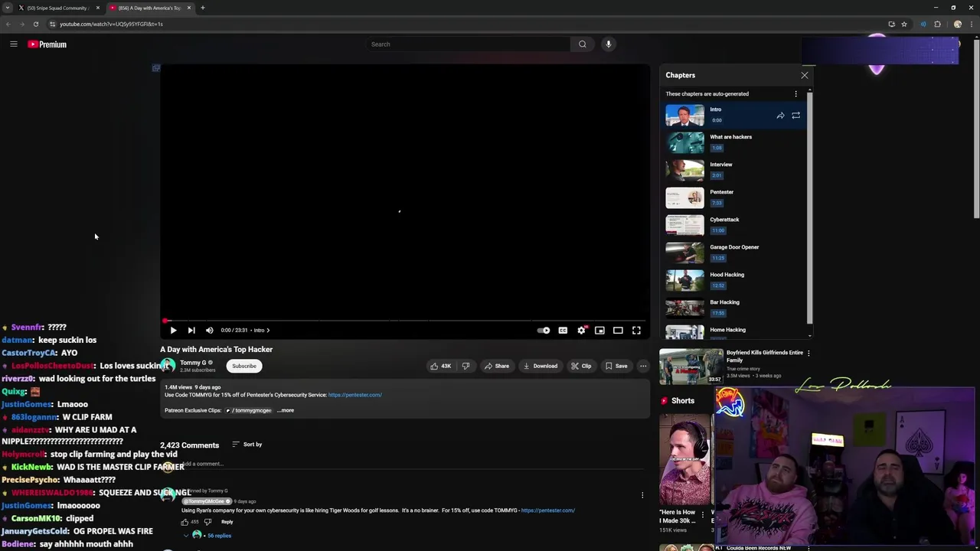This screenshot has width=980, height=551.
Task: Reload the page
Action: [35, 24]
